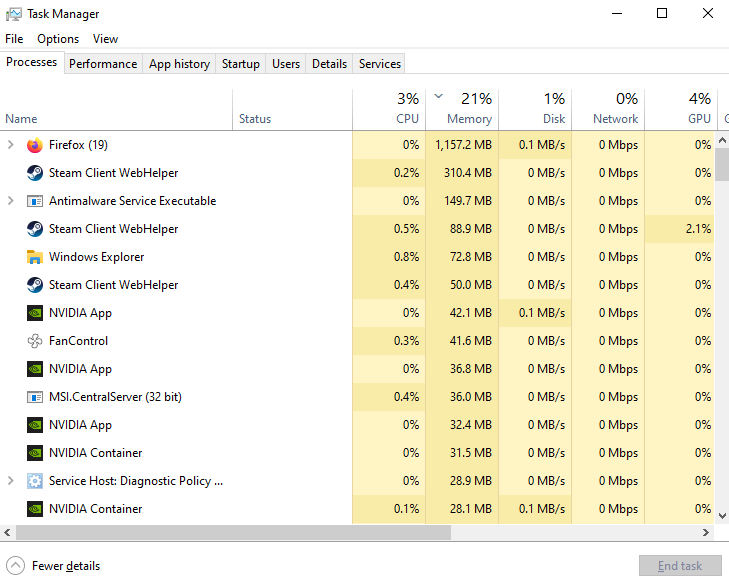Select the Firefox (19) process name
The width and height of the screenshot is (729, 588).
(x=78, y=145)
